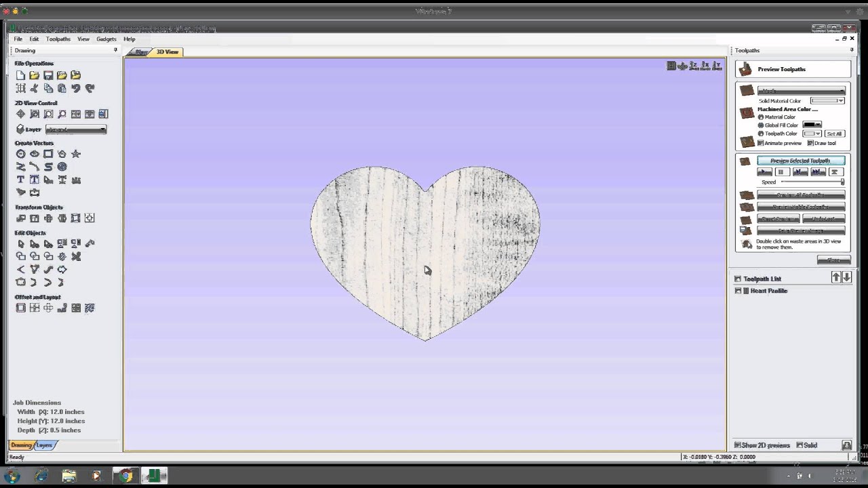This screenshot has height=488, width=868.
Task: Select the Draw Ellipse tool
Action: [x=35, y=154]
